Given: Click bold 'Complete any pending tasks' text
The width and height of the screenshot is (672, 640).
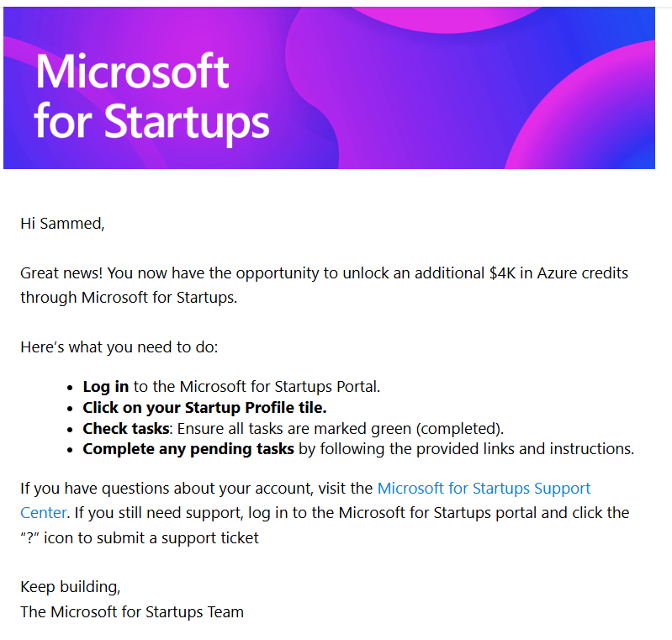Looking at the screenshot, I should [188, 448].
